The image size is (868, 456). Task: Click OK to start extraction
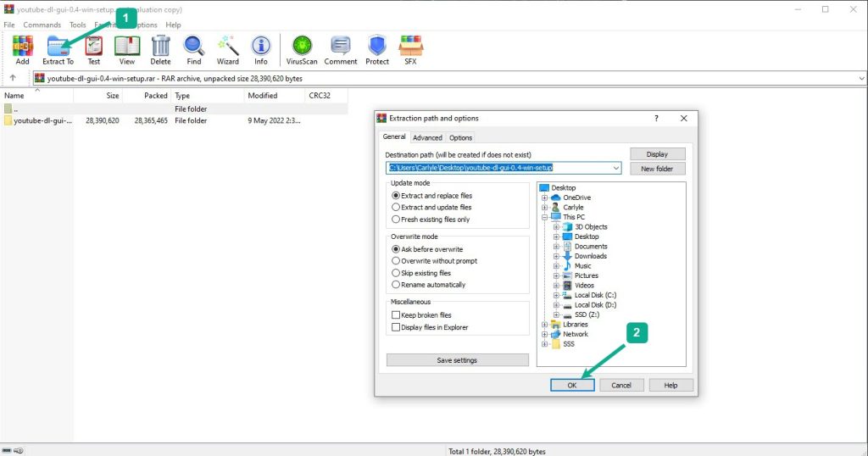click(x=572, y=385)
